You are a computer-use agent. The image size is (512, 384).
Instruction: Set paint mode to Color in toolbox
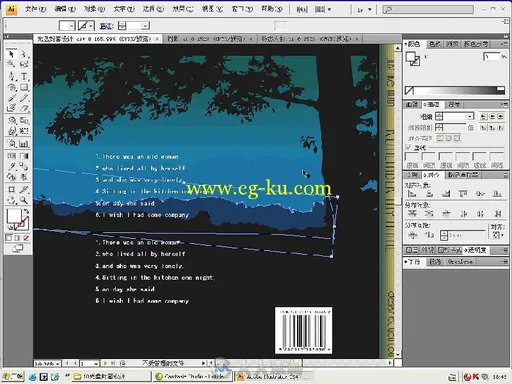tap(9, 238)
